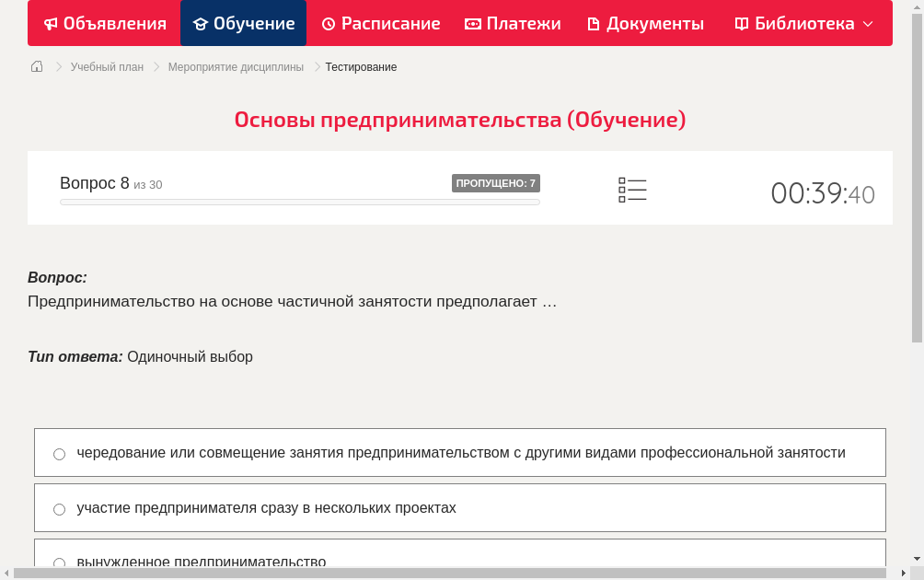
Task: Open the question list navigator icon
Action: [x=632, y=190]
